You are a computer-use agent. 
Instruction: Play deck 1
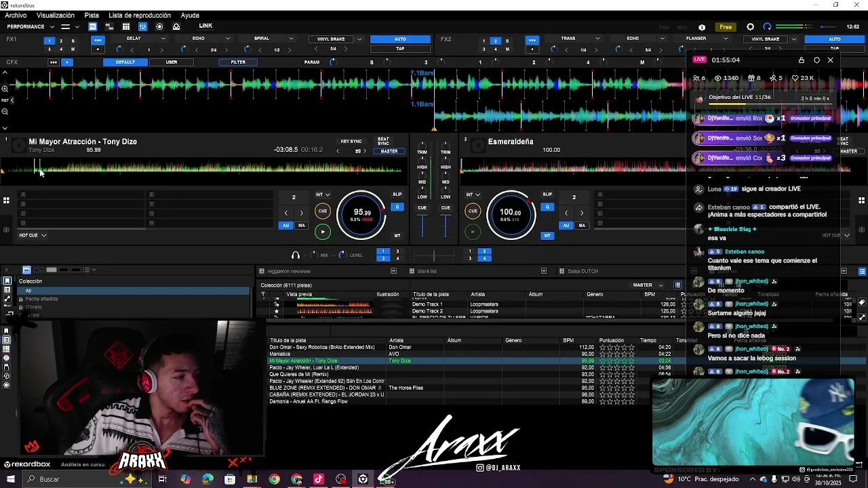pyautogui.click(x=323, y=232)
